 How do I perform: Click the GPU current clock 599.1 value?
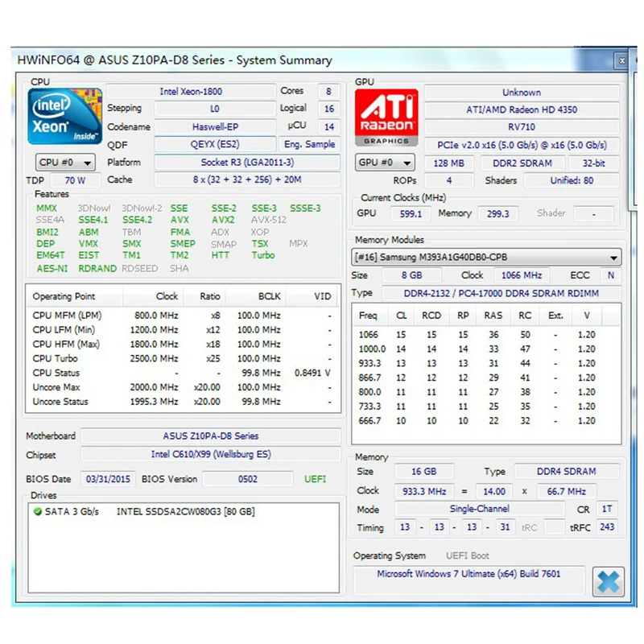click(411, 213)
